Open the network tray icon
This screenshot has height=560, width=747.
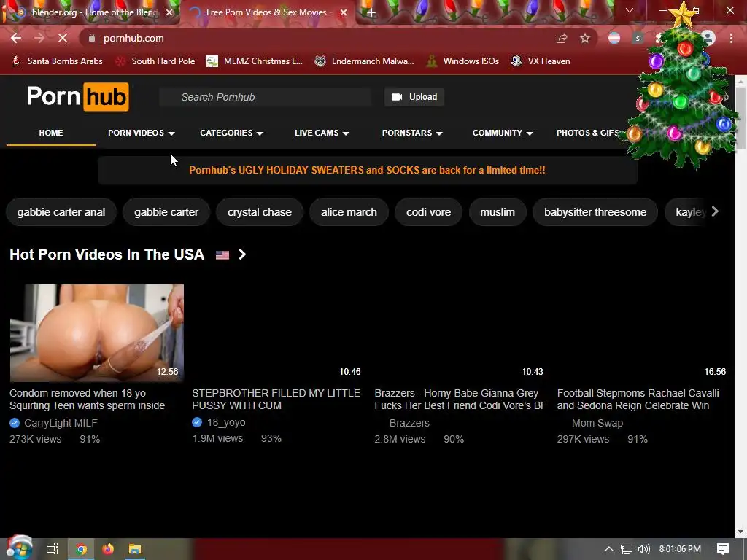coord(627,549)
